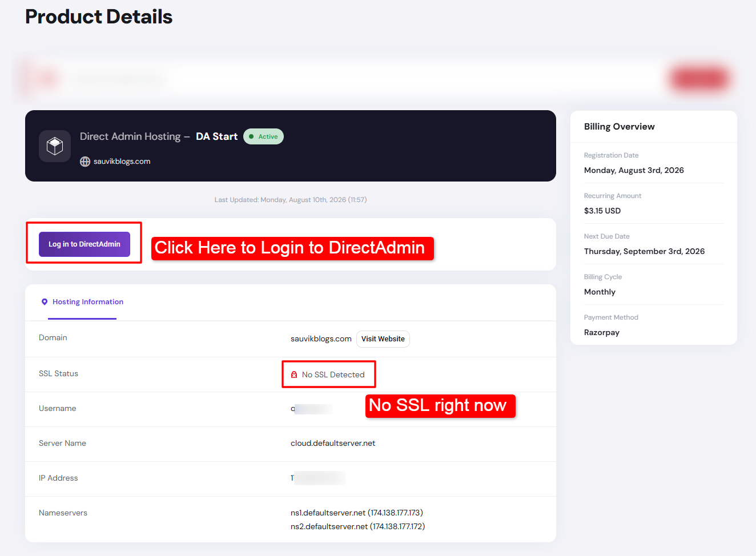756x556 pixels.
Task: Click the Nameservers row label
Action: (x=63, y=513)
